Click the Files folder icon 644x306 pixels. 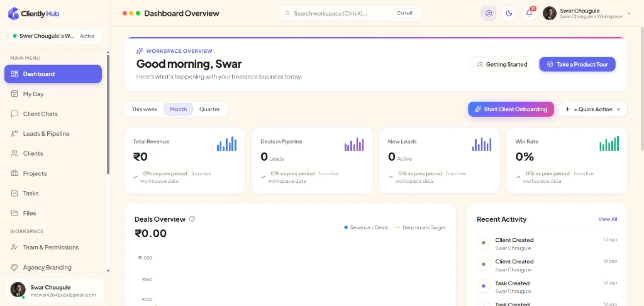tap(14, 213)
